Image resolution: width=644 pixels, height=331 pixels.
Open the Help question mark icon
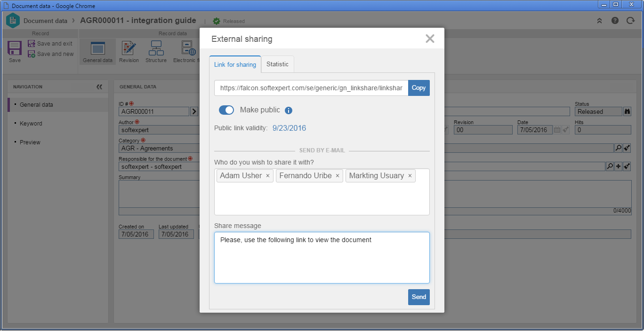pos(615,21)
